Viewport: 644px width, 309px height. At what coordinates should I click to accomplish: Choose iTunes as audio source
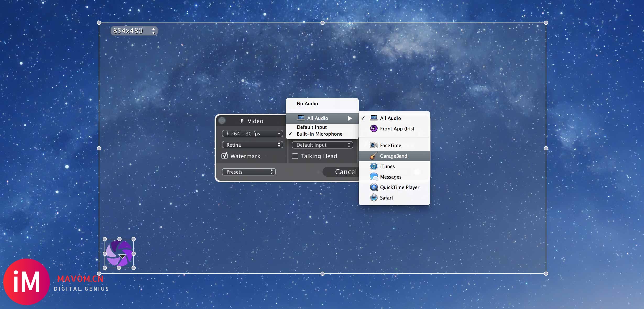tap(387, 166)
